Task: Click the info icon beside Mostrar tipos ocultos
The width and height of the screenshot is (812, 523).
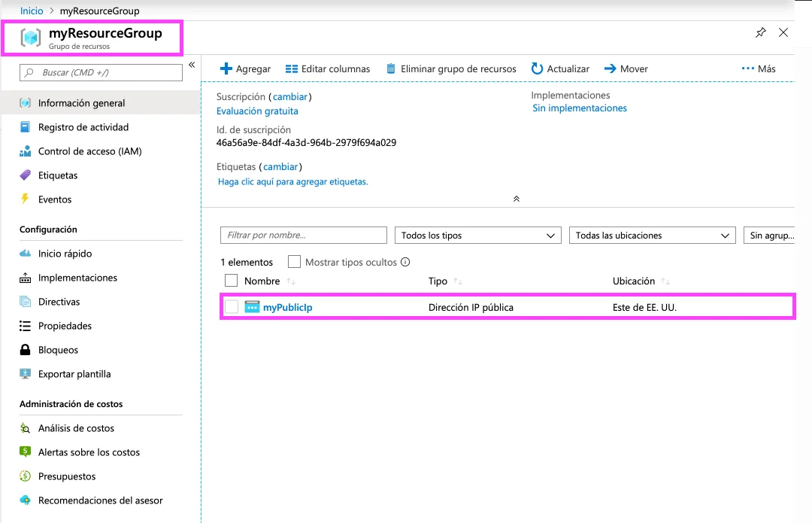Action: pos(405,263)
